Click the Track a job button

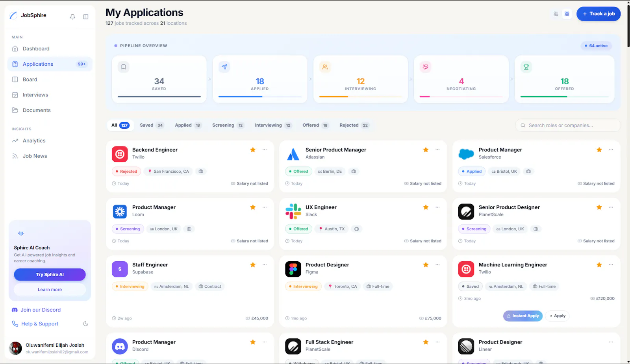click(598, 14)
